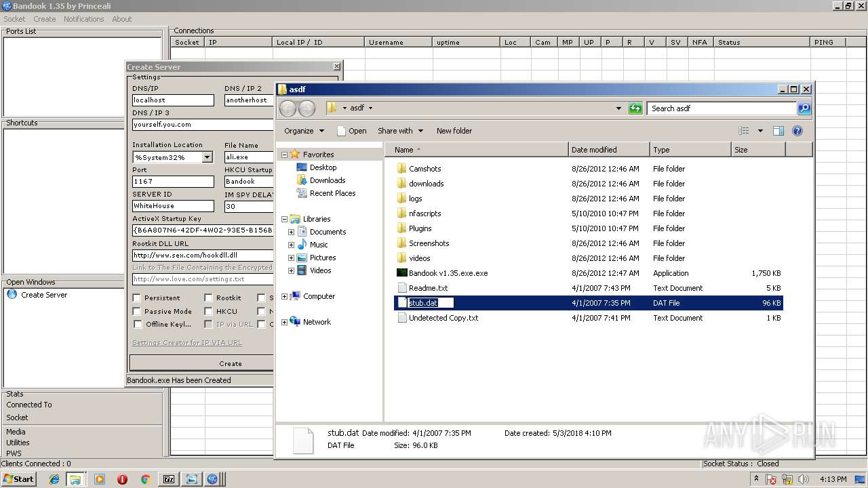Open the Share with dropdown menu
Image resolution: width=868 pixels, height=488 pixels.
pyautogui.click(x=401, y=131)
